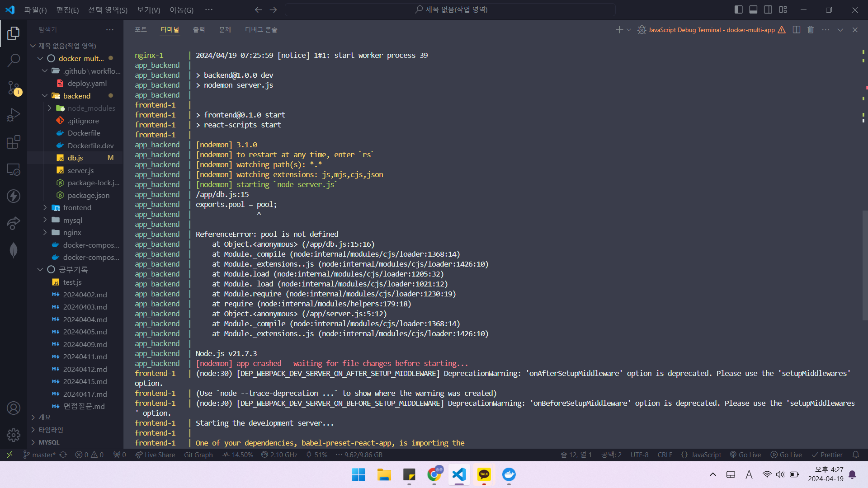Image resolution: width=868 pixels, height=488 pixels.
Task: Open Run and Debug view
Action: coord(14,115)
